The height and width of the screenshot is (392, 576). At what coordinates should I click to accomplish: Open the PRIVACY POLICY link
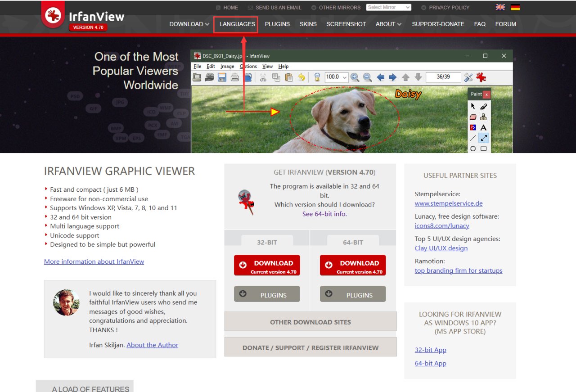pos(445,8)
